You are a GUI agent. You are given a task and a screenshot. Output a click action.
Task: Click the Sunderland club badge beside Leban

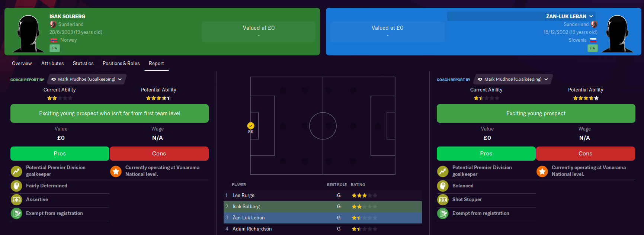(594, 24)
